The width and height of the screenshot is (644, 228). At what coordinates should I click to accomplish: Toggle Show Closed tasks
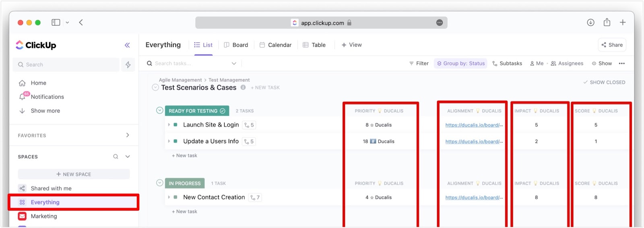[x=604, y=83]
